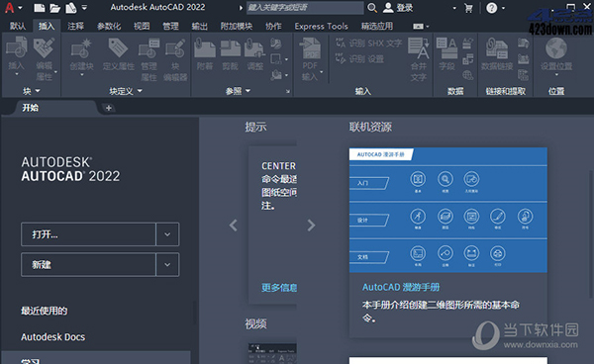Screen dimensions: 594x364
Task: Click the AutoCAD 漫游手册 blue thumbnail
Action: pos(448,210)
